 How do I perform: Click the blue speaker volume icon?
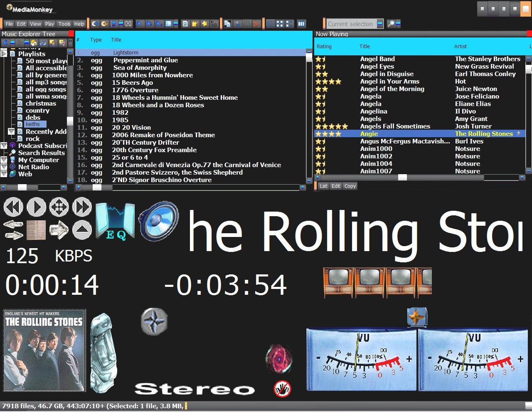[158, 221]
